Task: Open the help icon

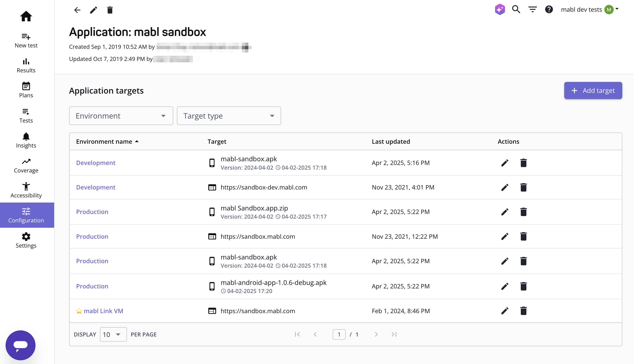Action: tap(549, 9)
